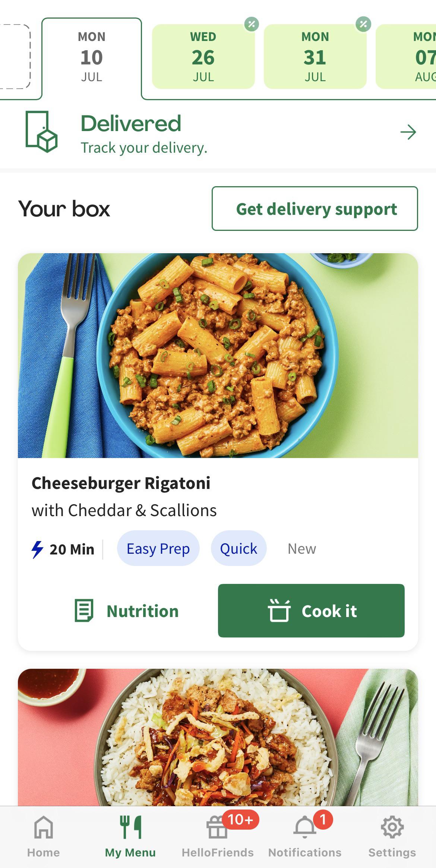Select the Mon 10 Jul delivery tab

(92, 57)
